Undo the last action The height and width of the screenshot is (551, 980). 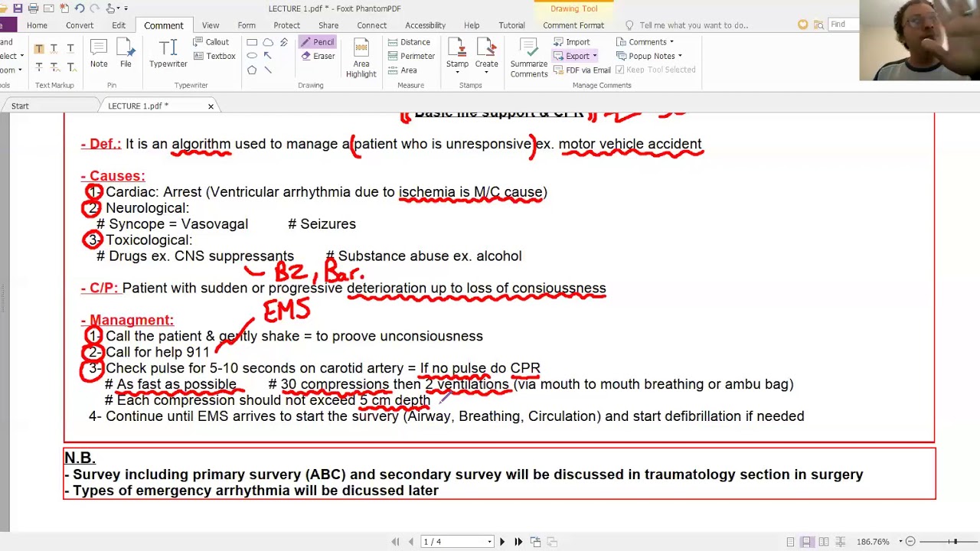[79, 8]
